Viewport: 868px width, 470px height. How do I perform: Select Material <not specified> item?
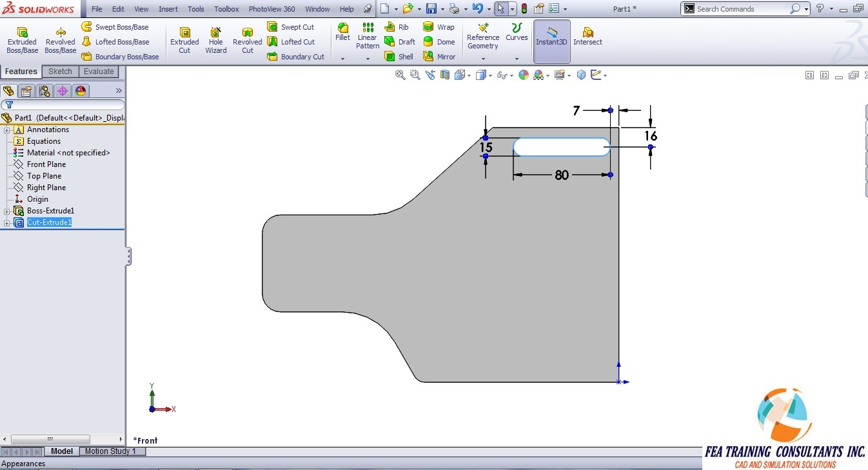click(68, 153)
